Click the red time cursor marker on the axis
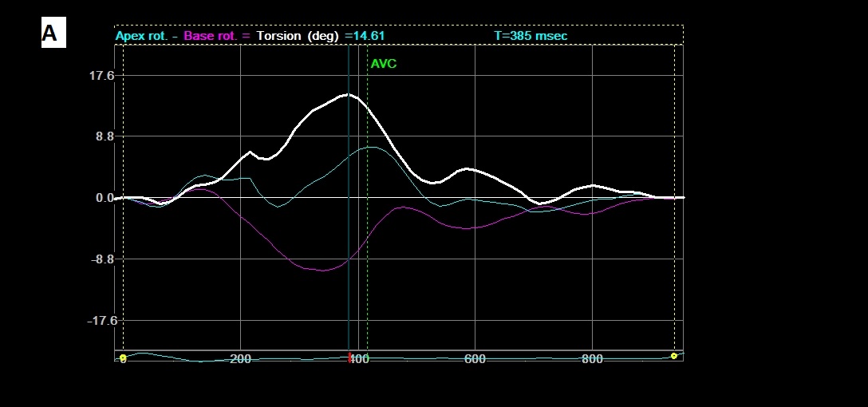868x407 pixels. pos(349,359)
